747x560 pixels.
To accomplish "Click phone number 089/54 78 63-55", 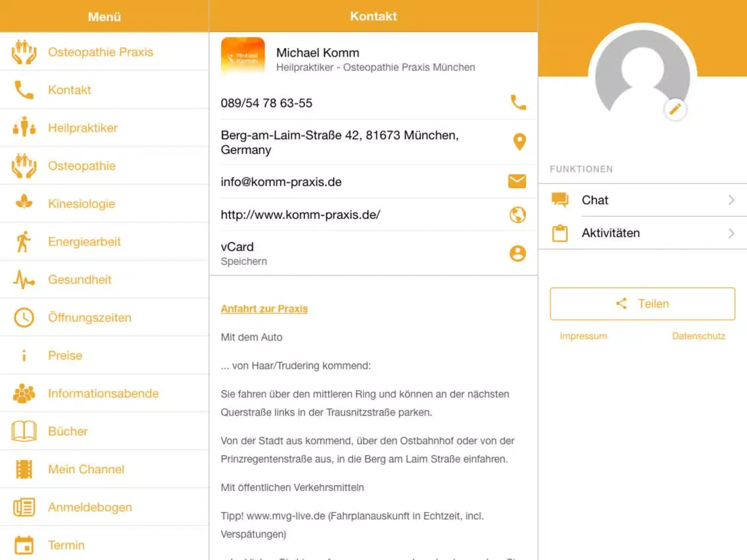I will pos(266,103).
